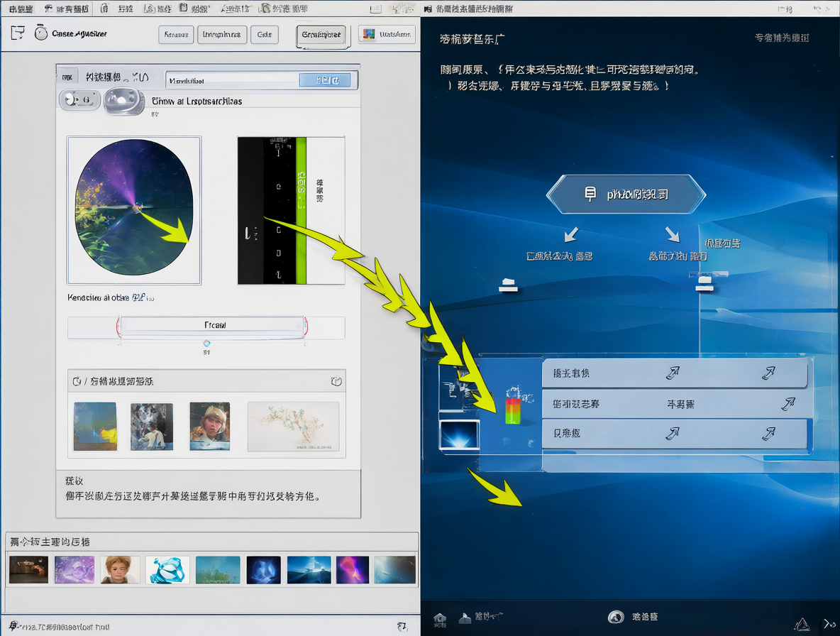The image size is (840, 636).
Task: Click the colorful squares icon in the top toolbar
Action: tap(369, 34)
